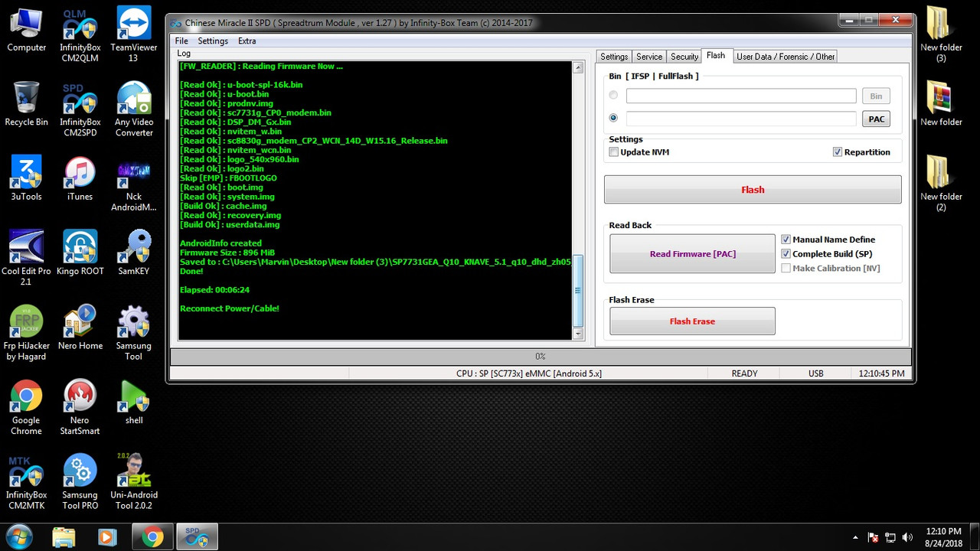Open media player taskbar icon
Screen dimensions: 980x551
(108, 537)
